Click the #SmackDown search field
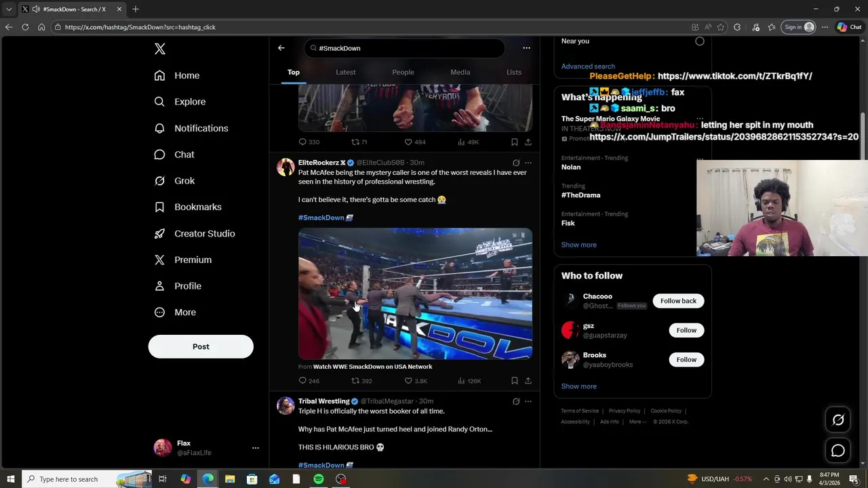This screenshot has width=868, height=488. click(x=404, y=48)
